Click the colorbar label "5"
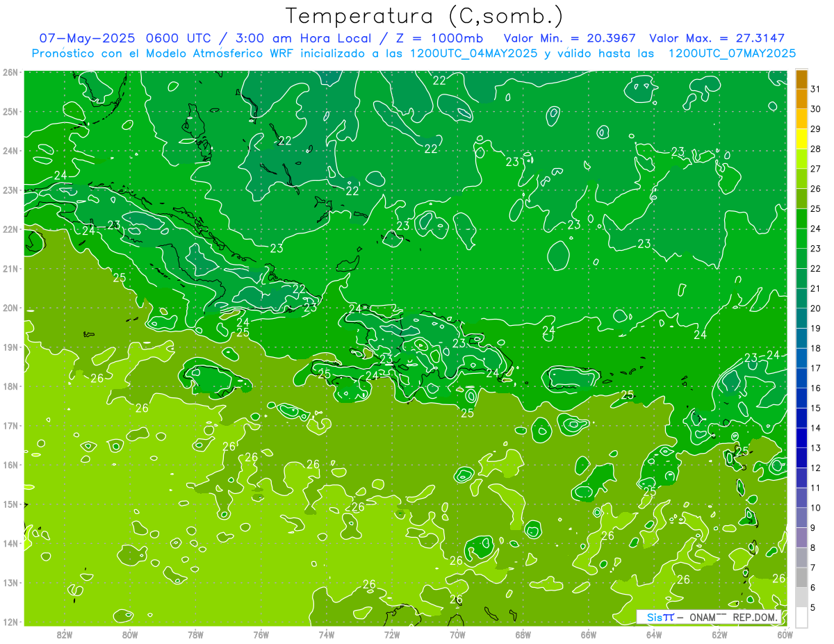This screenshot has height=644, width=834. [813, 606]
